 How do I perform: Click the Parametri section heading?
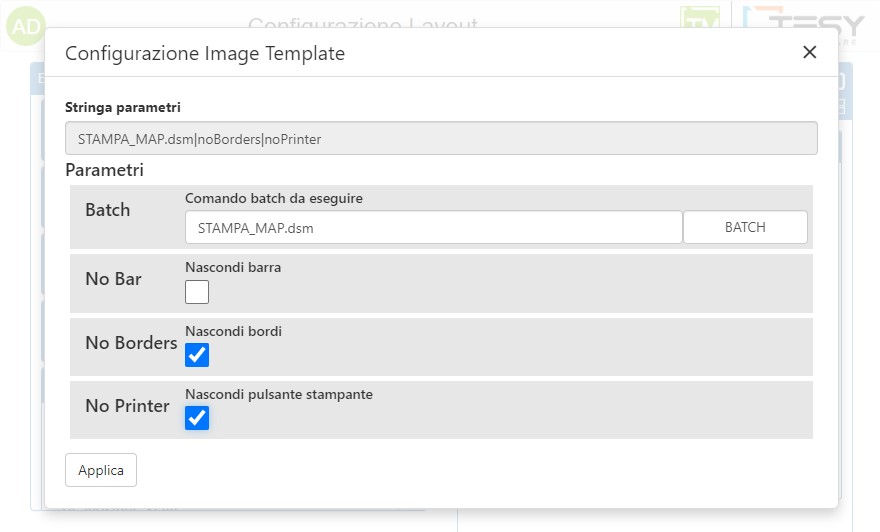coord(104,170)
